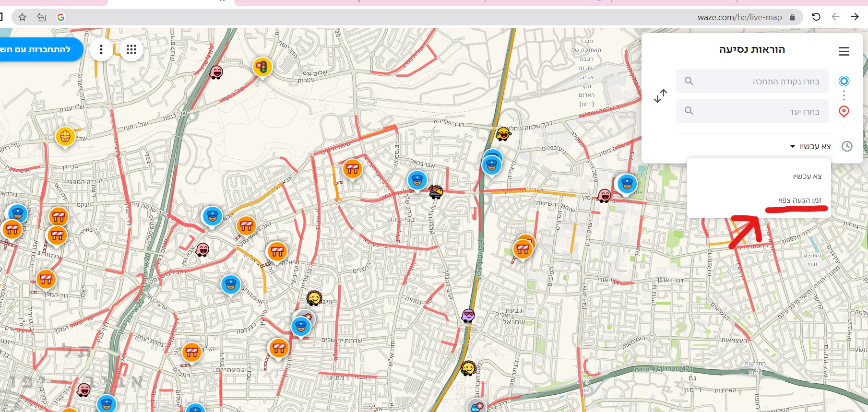Open the three-dot more options button on map

[x=101, y=49]
